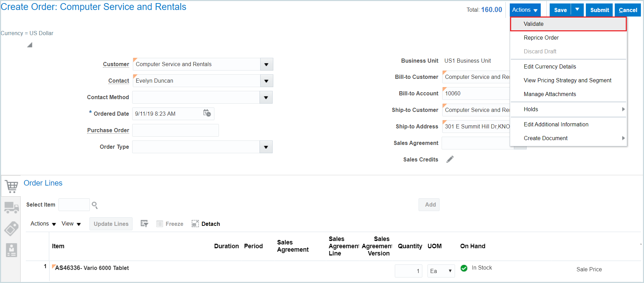This screenshot has width=644, height=283.
Task: Select Edit Currency Details
Action: click(568, 66)
